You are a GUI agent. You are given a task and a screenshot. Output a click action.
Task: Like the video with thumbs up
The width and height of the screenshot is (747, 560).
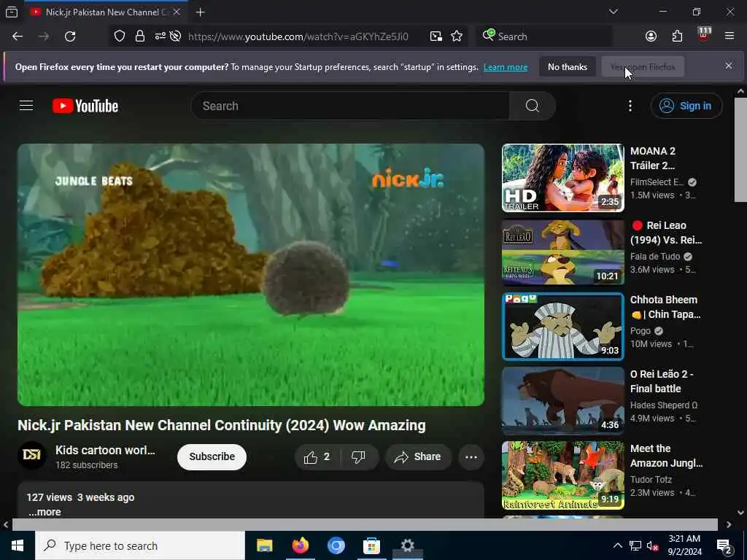point(317,457)
